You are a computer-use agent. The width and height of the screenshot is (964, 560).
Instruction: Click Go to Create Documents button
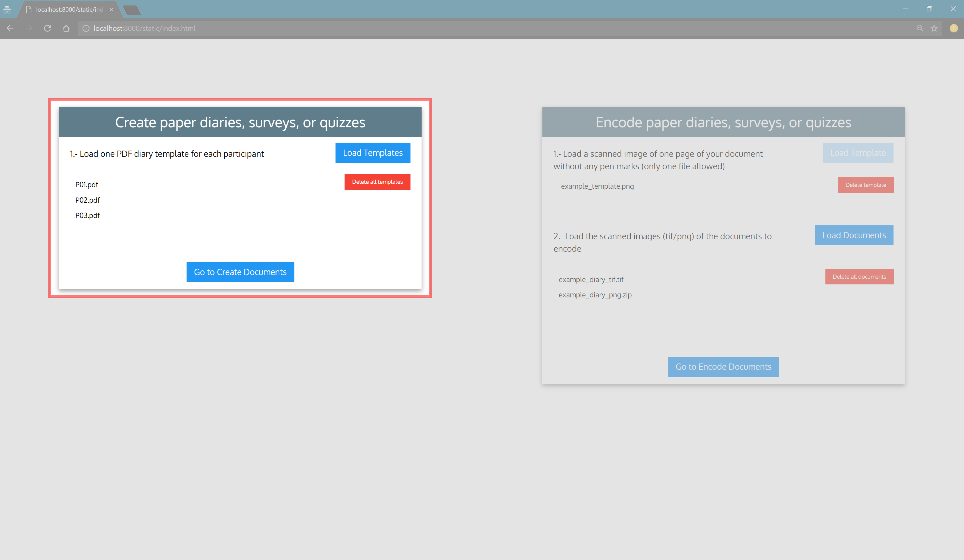click(x=240, y=272)
